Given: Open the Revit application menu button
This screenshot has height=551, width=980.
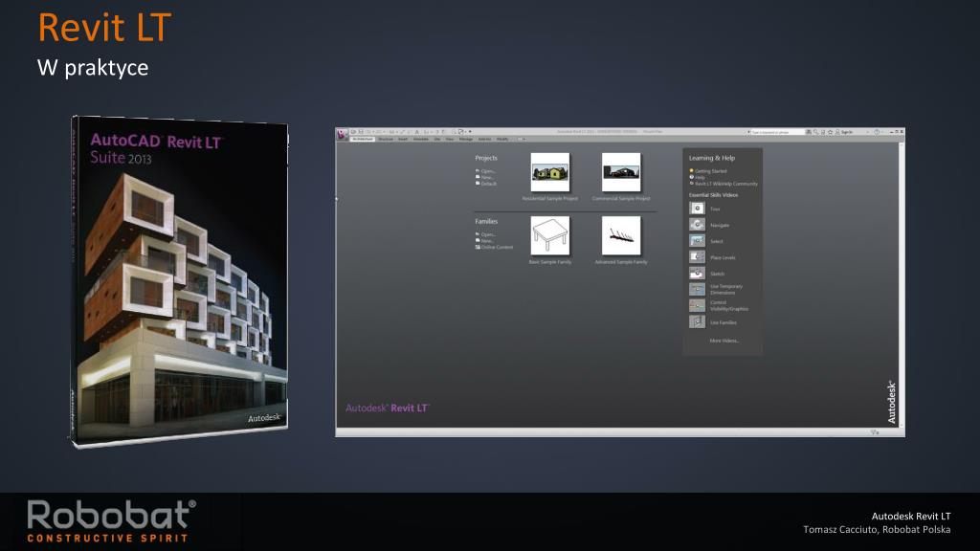Looking at the screenshot, I should [x=343, y=134].
